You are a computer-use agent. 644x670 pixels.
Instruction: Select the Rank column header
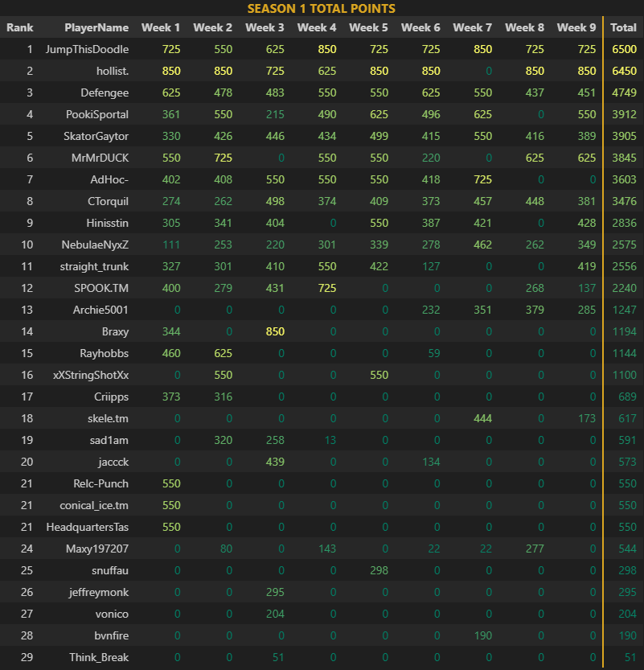pyautogui.click(x=19, y=27)
